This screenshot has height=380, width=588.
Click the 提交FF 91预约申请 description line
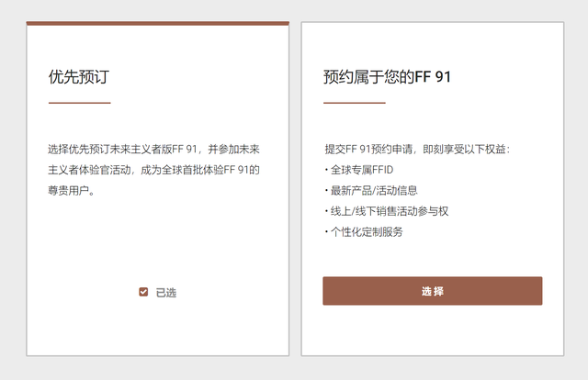[417, 149]
